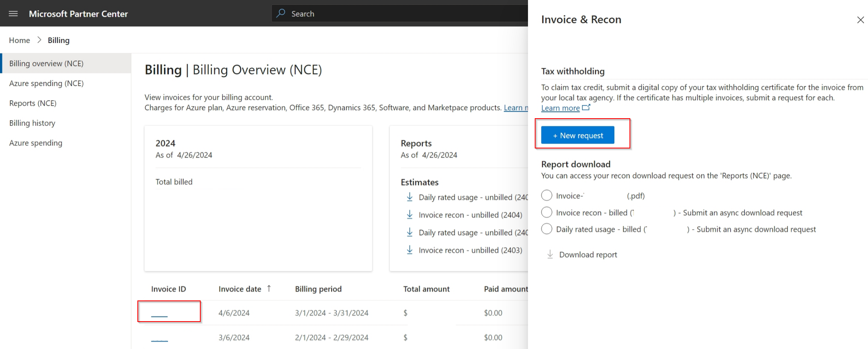Click Invoice recon - unbilled (2404) link
Image resolution: width=868 pixels, height=349 pixels.
tap(470, 215)
